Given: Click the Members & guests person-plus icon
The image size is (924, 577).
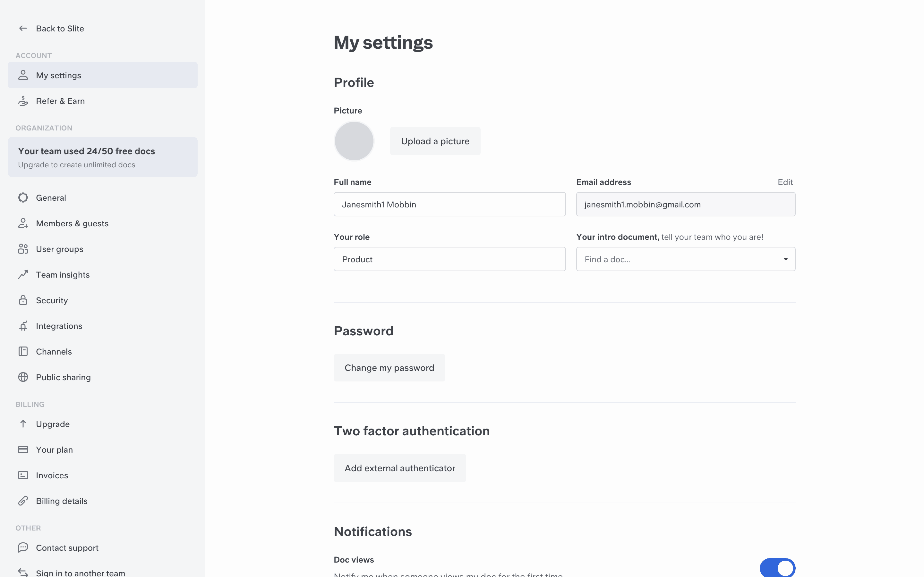Looking at the screenshot, I should (23, 223).
